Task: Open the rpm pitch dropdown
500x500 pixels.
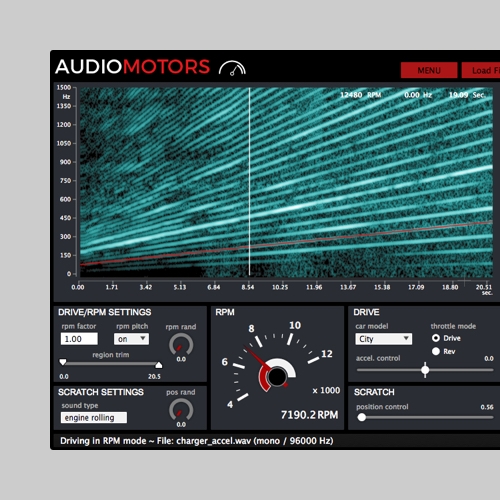Action: pos(131,339)
